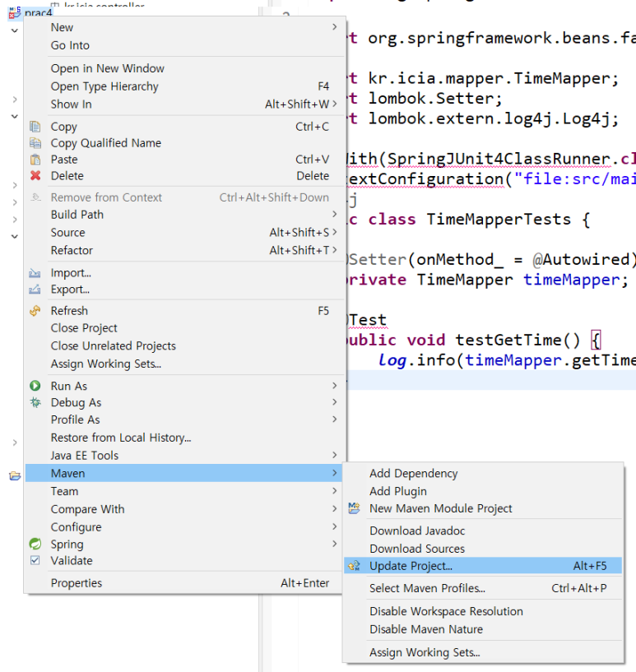The width and height of the screenshot is (636, 672).
Task: Expand the Build Path submenu arrow
Action: click(335, 215)
